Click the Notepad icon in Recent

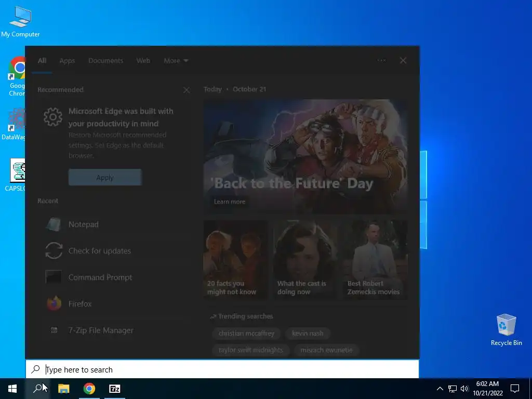(54, 224)
